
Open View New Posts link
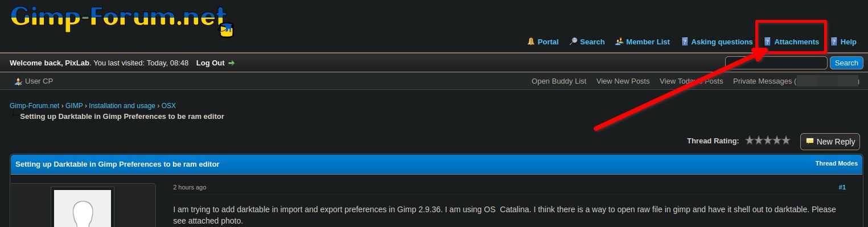pos(623,81)
